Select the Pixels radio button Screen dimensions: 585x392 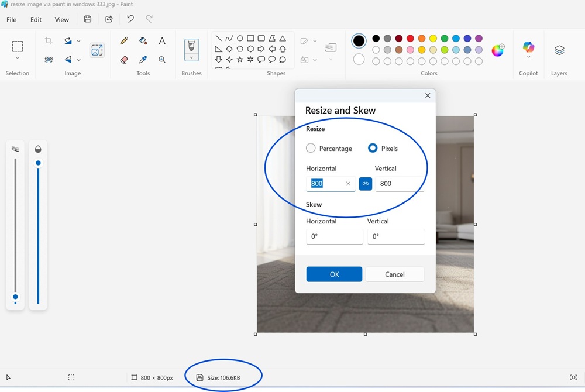click(x=373, y=149)
